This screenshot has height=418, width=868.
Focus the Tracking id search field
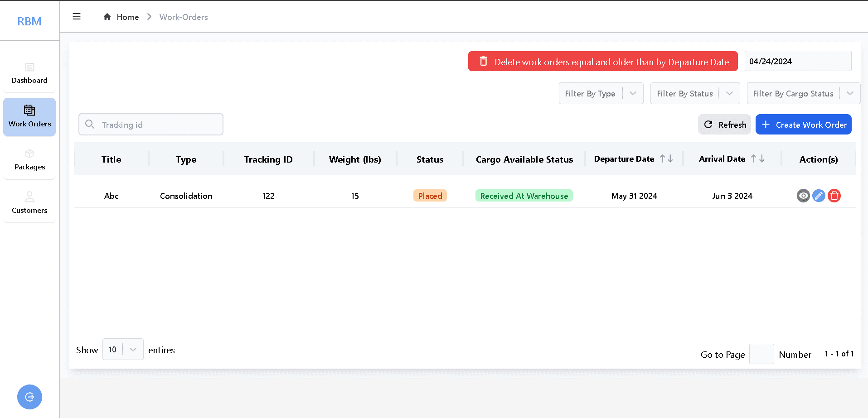click(151, 125)
